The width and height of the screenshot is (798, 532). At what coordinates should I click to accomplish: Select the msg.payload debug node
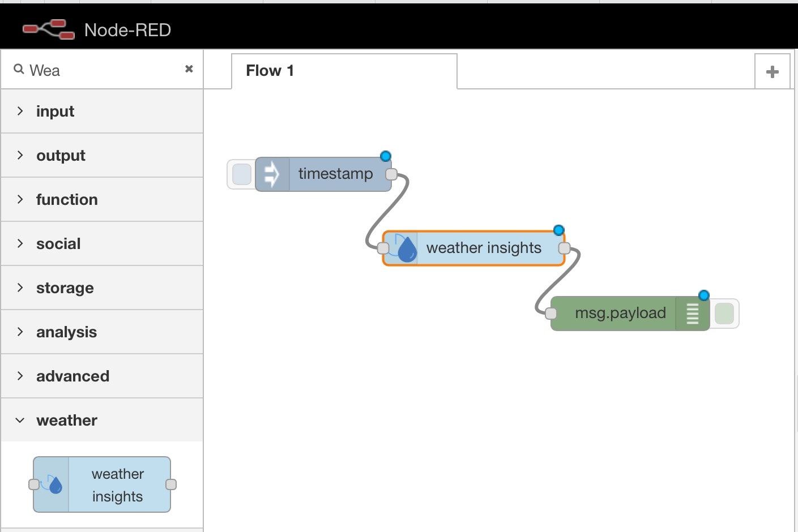point(630,314)
